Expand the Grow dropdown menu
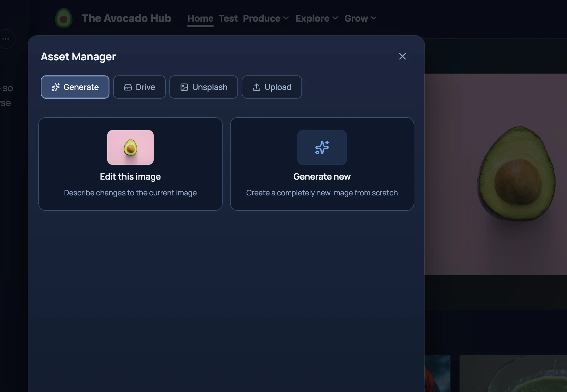The image size is (567, 392). tap(360, 19)
